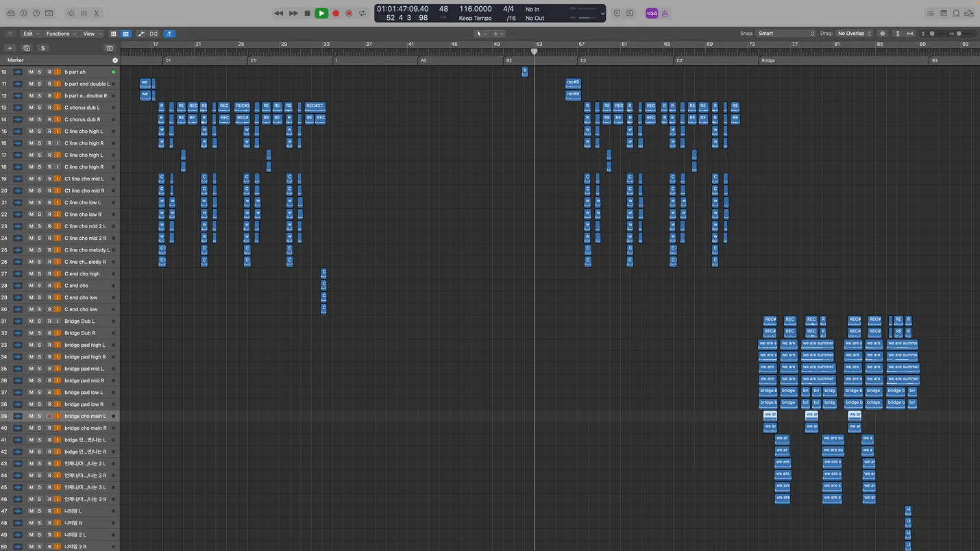Screen dimensions: 980x551
Task: Click the Capture Recording button
Action: click(349, 13)
